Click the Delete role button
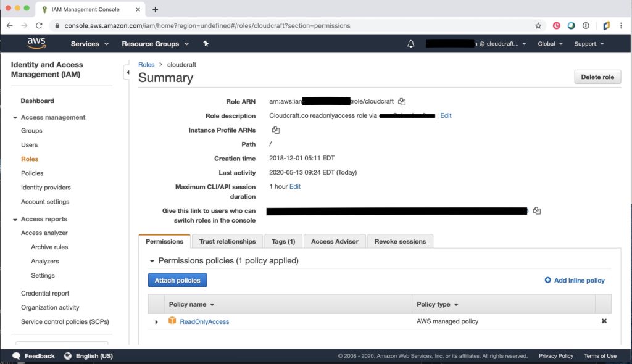The image size is (632, 364). (x=597, y=77)
